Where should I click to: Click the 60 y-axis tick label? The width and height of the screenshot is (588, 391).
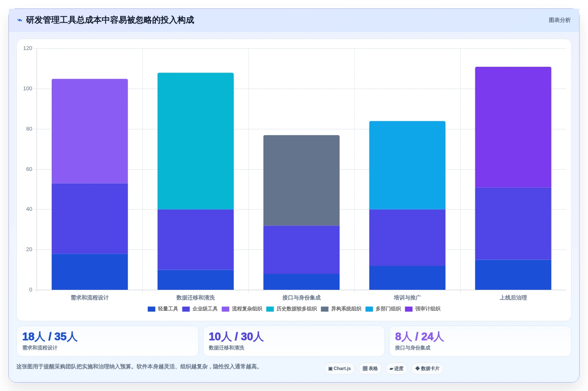pos(29,169)
